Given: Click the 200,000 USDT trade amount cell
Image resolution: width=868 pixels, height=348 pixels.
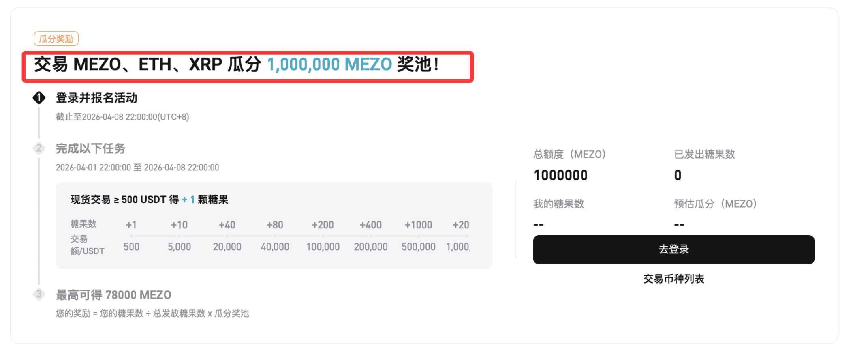Looking at the screenshot, I should 371,246.
